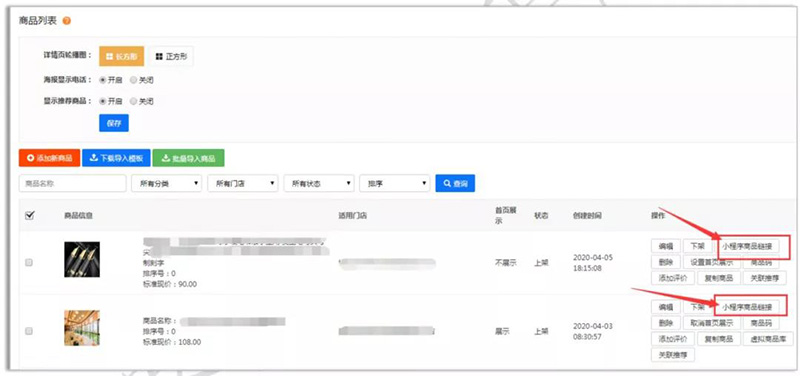The image size is (800, 376).
Task: Click the 商品信息 column header
Action: point(79,215)
